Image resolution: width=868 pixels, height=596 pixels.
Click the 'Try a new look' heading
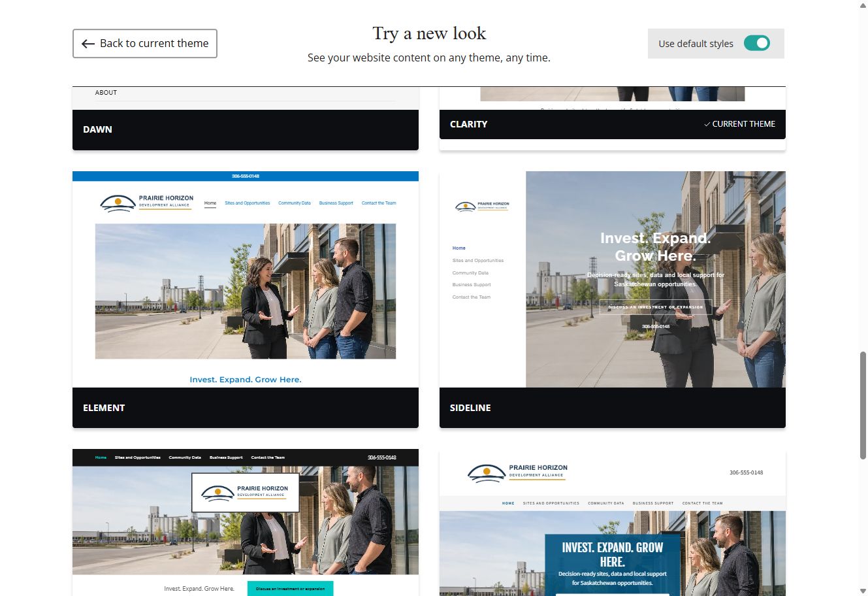tap(429, 33)
